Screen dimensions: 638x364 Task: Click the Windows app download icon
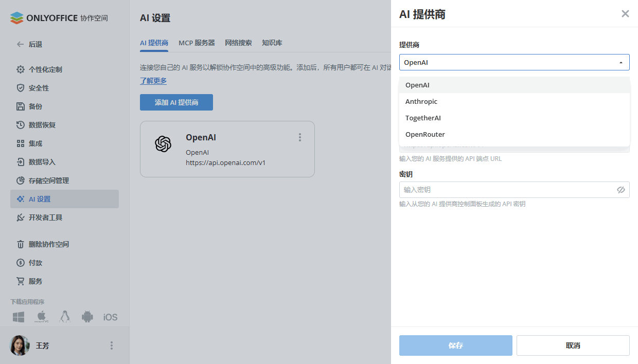18,317
